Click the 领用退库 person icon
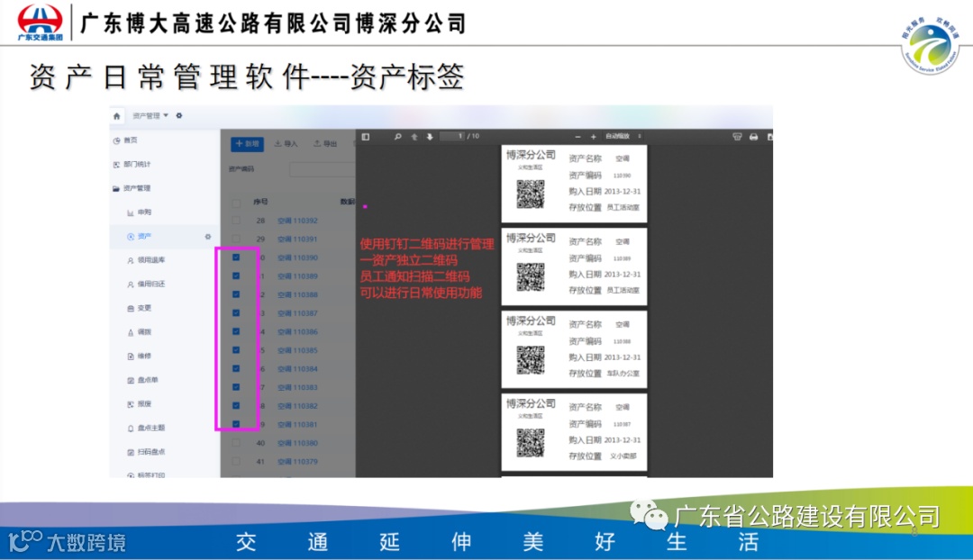Viewport: 973px width, 560px height. (x=131, y=260)
